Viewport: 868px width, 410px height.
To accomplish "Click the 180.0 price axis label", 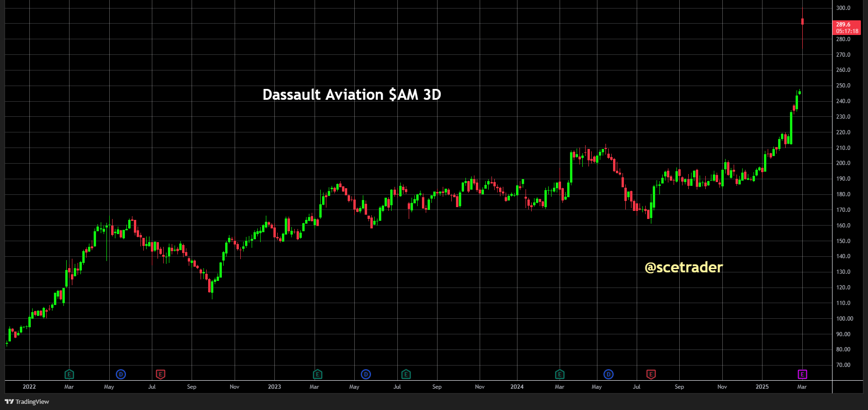I will click(x=843, y=194).
